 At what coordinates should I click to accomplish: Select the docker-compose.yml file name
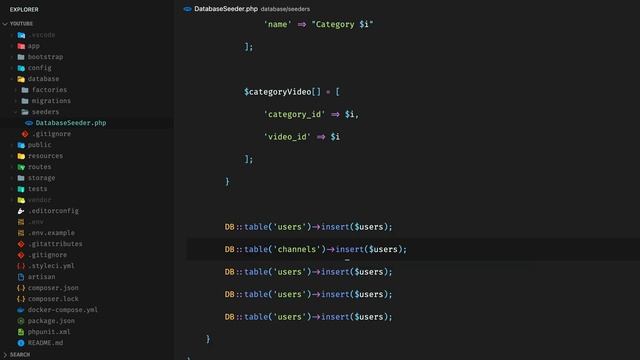click(x=63, y=310)
